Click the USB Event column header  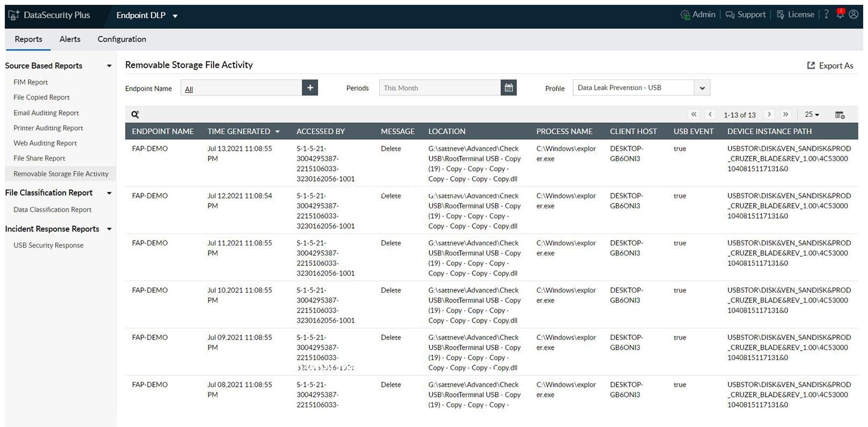tap(694, 131)
